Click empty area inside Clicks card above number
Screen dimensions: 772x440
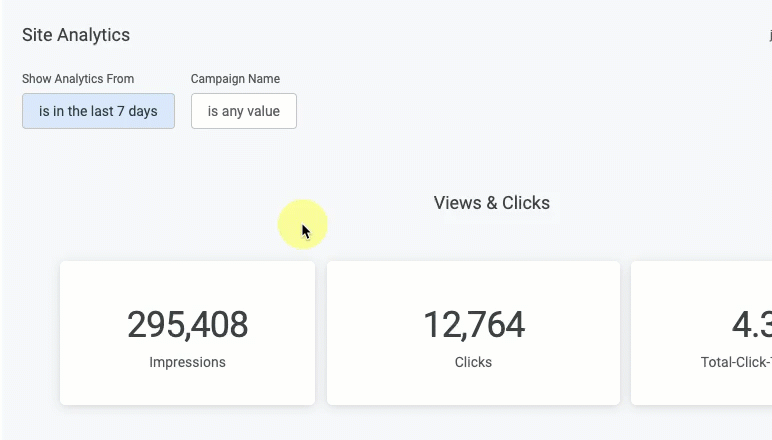[473, 284]
